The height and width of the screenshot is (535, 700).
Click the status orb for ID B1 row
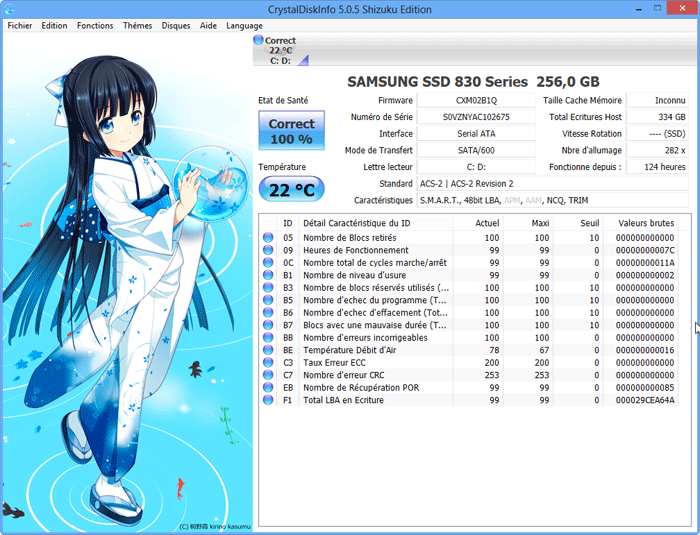(x=268, y=275)
